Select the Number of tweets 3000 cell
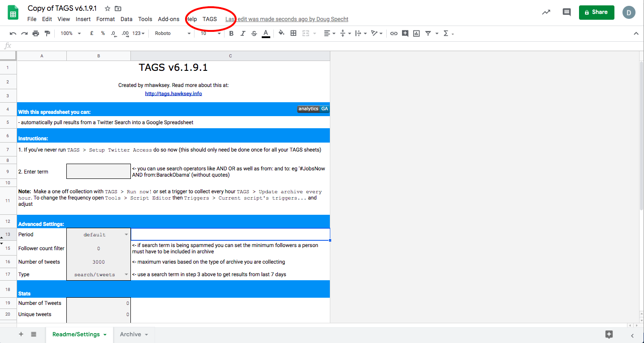Viewport: 644px width, 343px height. coord(99,262)
